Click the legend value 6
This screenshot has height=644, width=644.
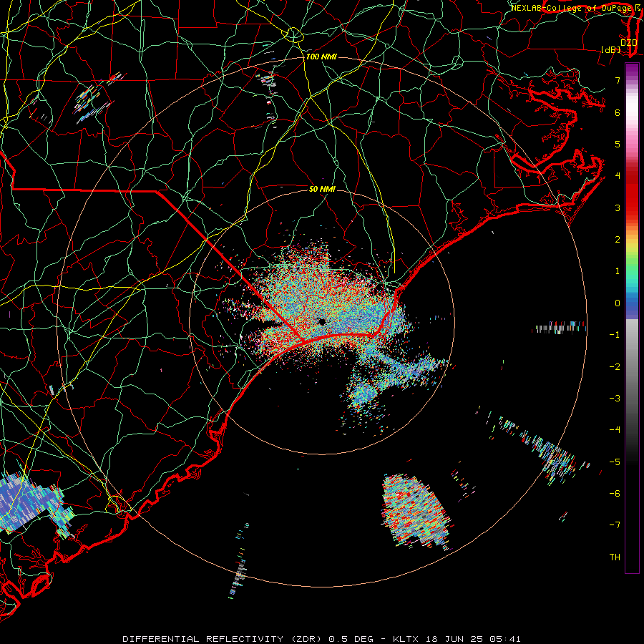click(618, 112)
